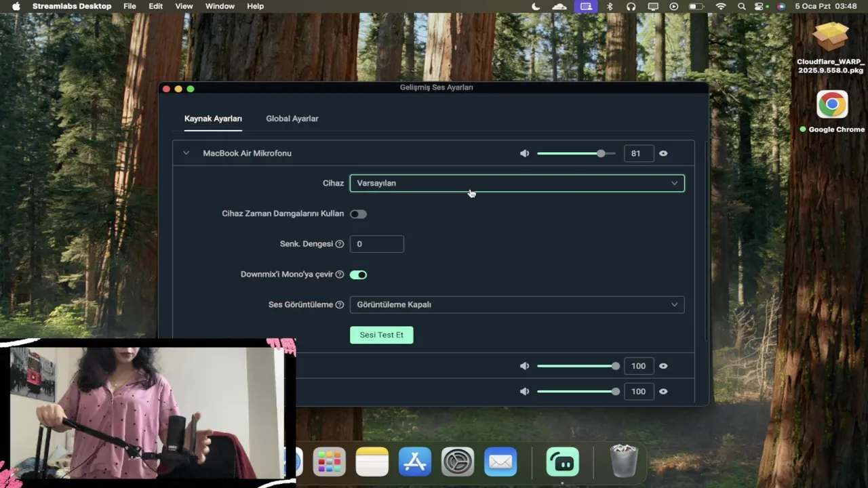Viewport: 868px width, 488px height.
Task: Click volume value field on the bottom row
Action: [x=638, y=391]
